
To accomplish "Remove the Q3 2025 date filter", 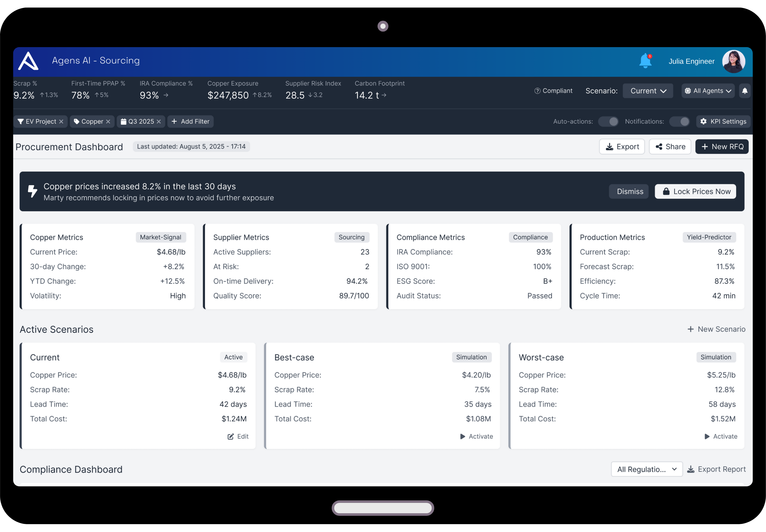I will coord(159,122).
